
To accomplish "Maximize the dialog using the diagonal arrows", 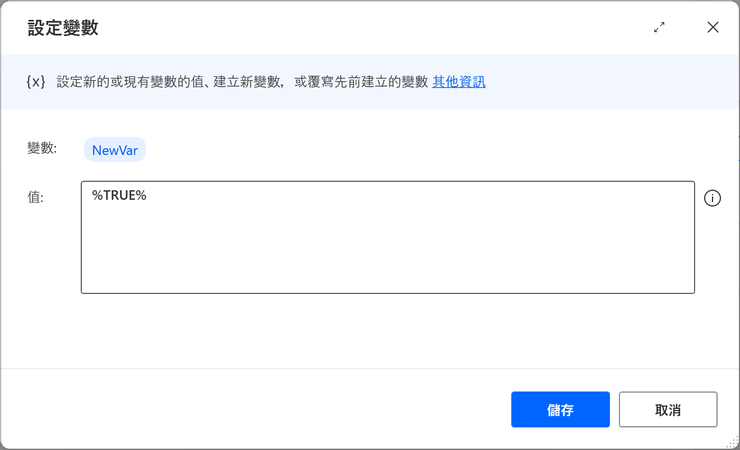I will 659,27.
